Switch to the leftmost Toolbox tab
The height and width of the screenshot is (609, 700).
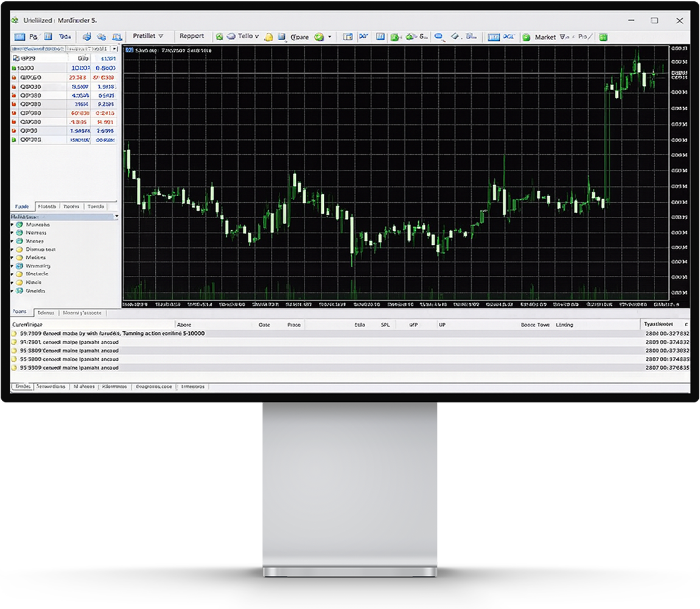tap(22, 312)
